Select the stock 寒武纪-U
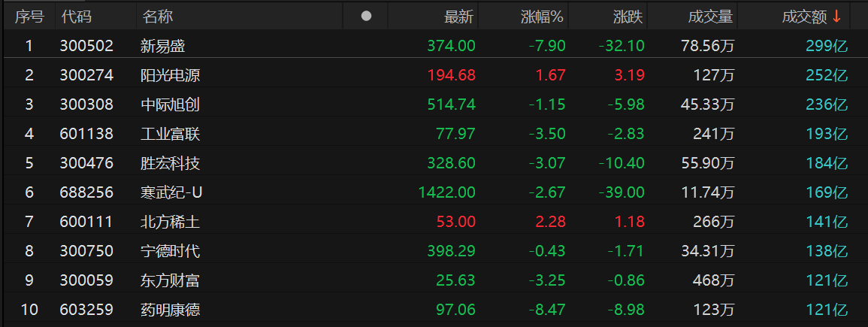 (171, 192)
